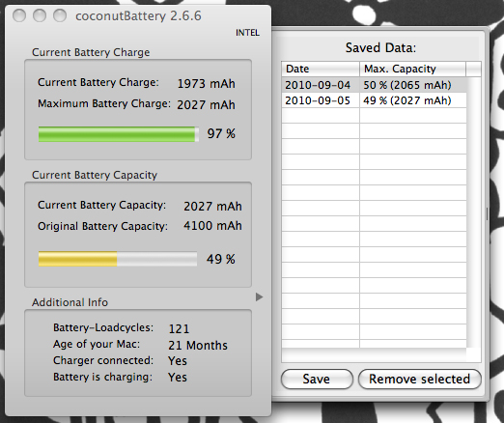The height and width of the screenshot is (423, 504).
Task: Click the Battery-Loadcycles value 121
Action: [179, 328]
